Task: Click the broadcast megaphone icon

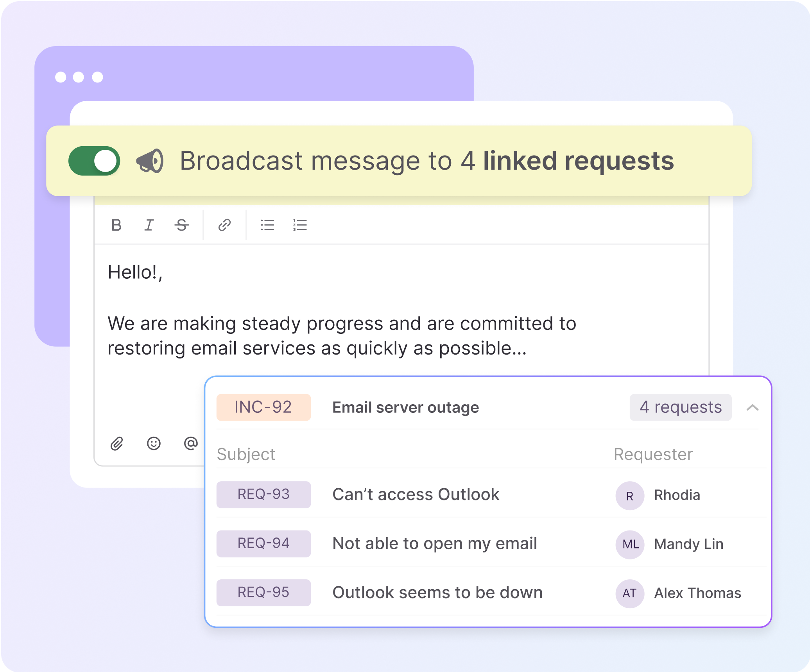Action: (150, 161)
